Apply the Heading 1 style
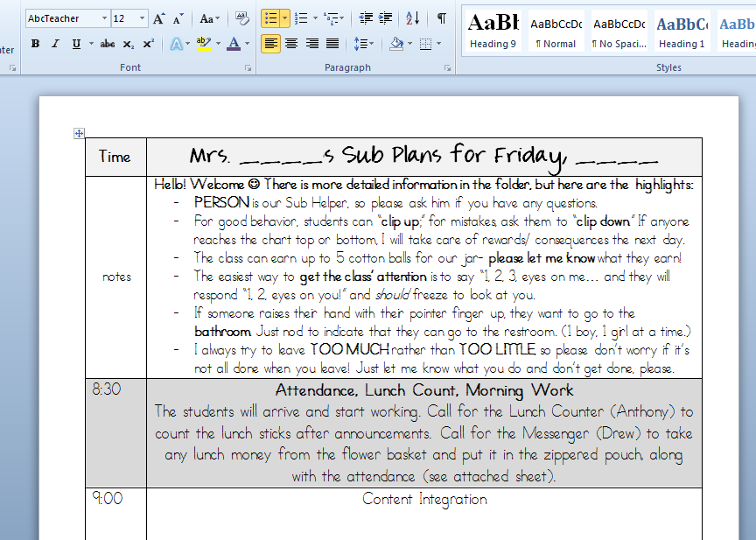This screenshot has height=540, width=756. pyautogui.click(x=682, y=32)
